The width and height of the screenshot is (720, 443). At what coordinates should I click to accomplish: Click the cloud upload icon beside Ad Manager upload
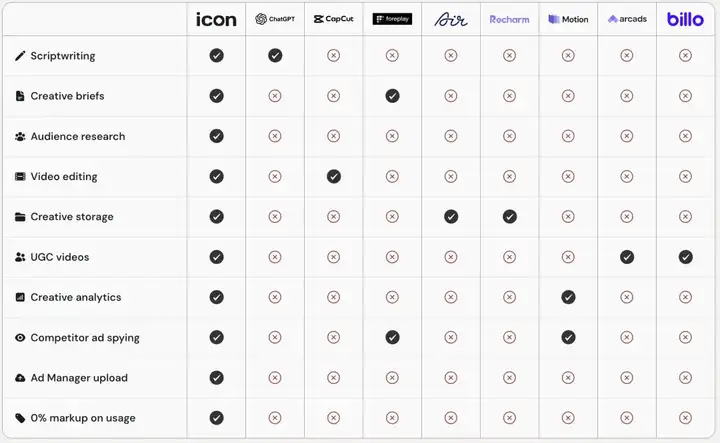(x=20, y=378)
